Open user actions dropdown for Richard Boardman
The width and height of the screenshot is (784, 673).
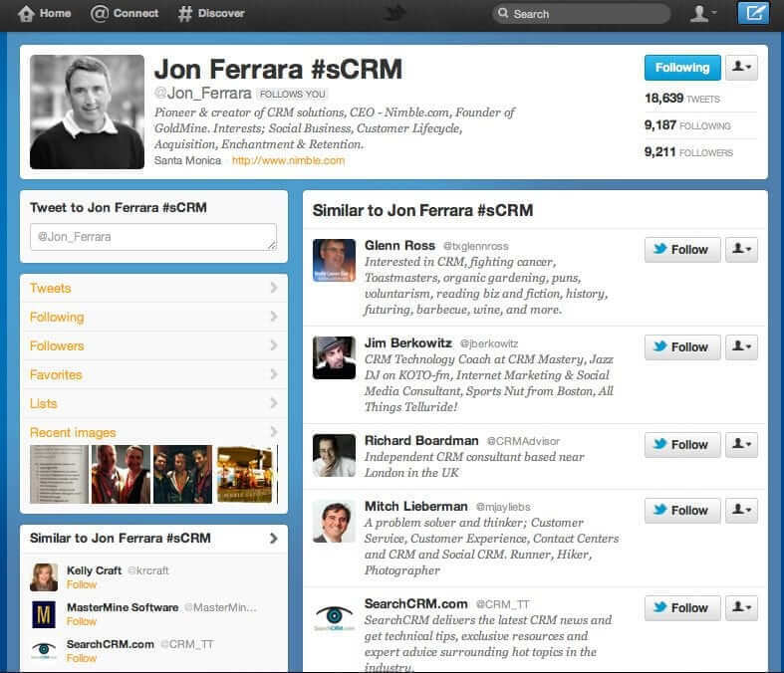coord(741,445)
